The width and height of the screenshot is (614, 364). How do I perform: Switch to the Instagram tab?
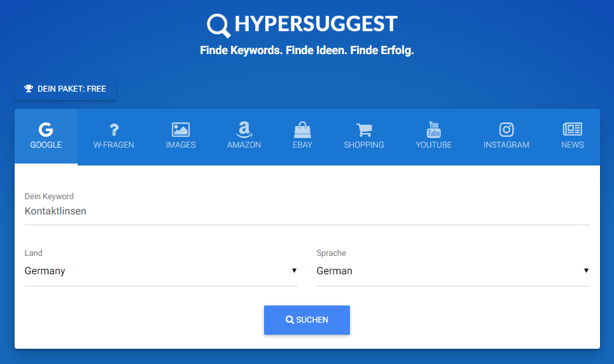click(x=506, y=137)
